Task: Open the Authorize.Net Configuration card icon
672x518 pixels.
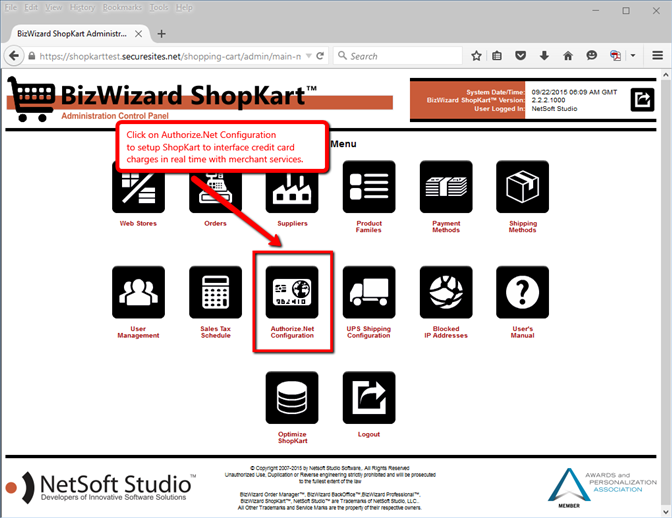Action: point(292,292)
